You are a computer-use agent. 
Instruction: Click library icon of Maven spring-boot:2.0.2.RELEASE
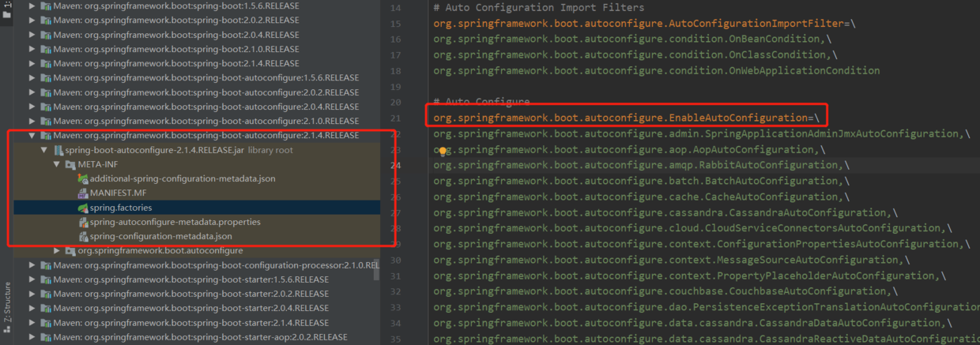coord(46,21)
